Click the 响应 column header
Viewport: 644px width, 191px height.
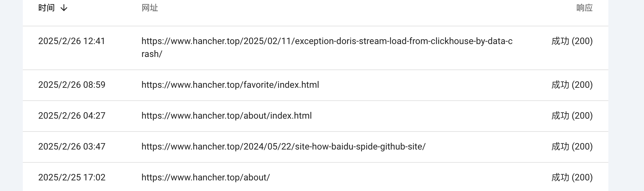(x=584, y=8)
